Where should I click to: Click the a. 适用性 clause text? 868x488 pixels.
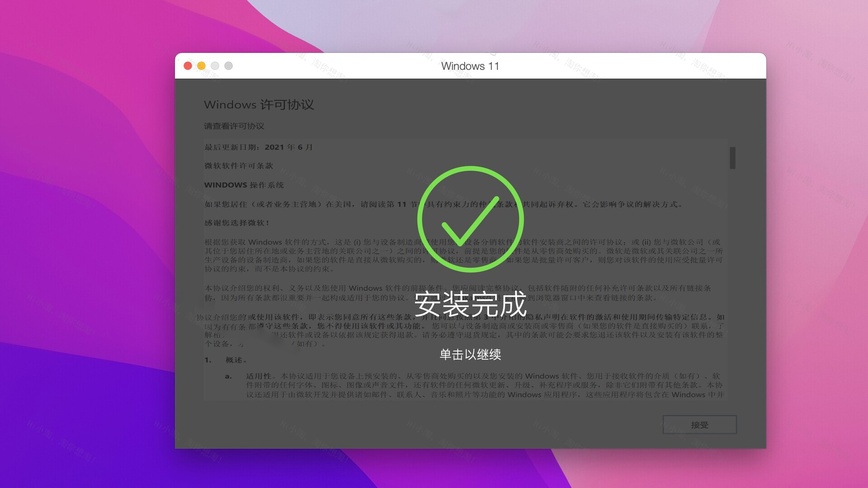pos(475,385)
